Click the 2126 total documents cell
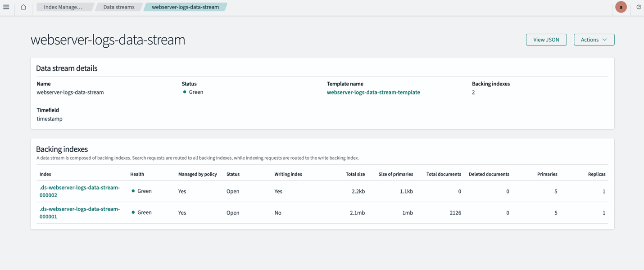This screenshot has width=644, height=270. [455, 213]
